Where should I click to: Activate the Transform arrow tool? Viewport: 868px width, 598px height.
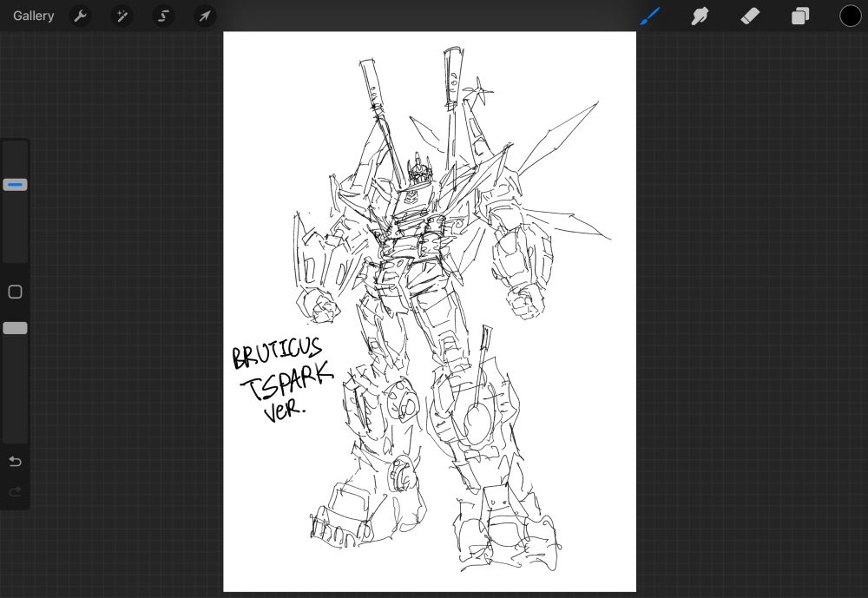pos(205,16)
